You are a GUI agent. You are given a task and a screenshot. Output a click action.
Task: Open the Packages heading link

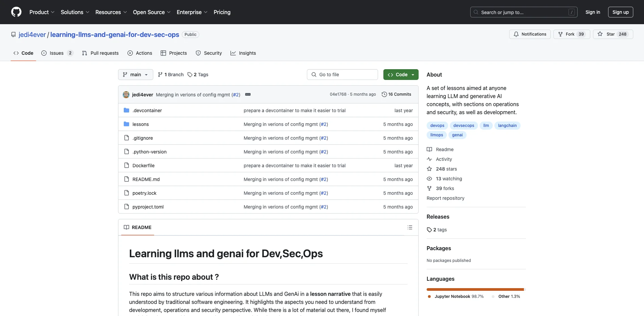click(439, 248)
